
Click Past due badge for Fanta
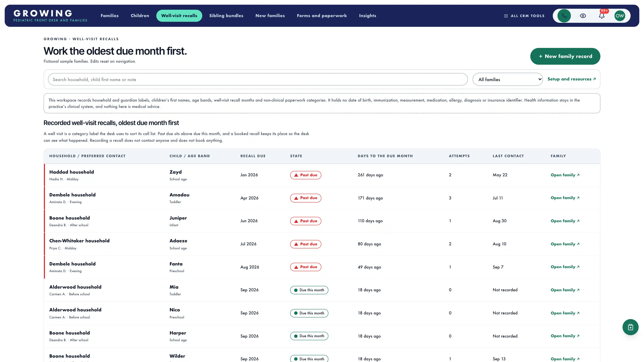(x=306, y=267)
